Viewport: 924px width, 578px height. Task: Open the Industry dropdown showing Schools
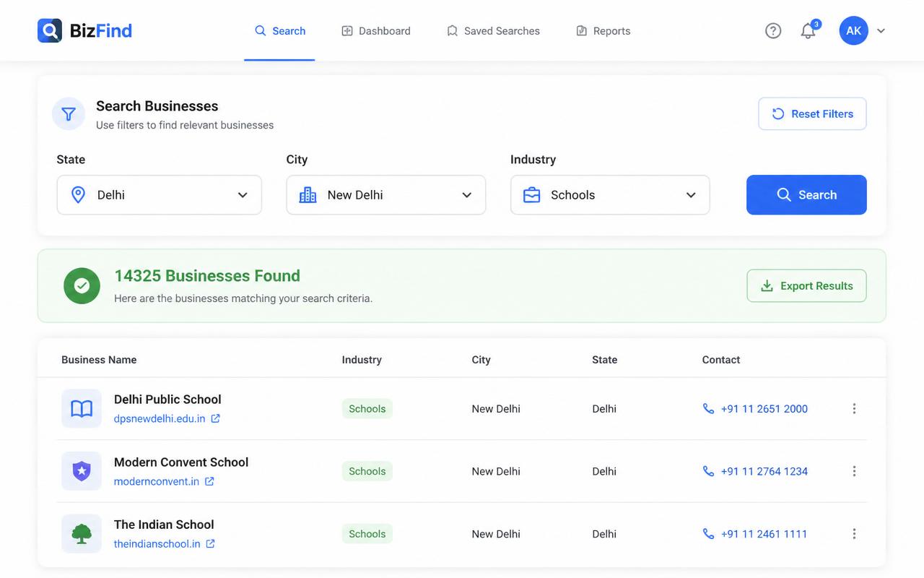(610, 194)
